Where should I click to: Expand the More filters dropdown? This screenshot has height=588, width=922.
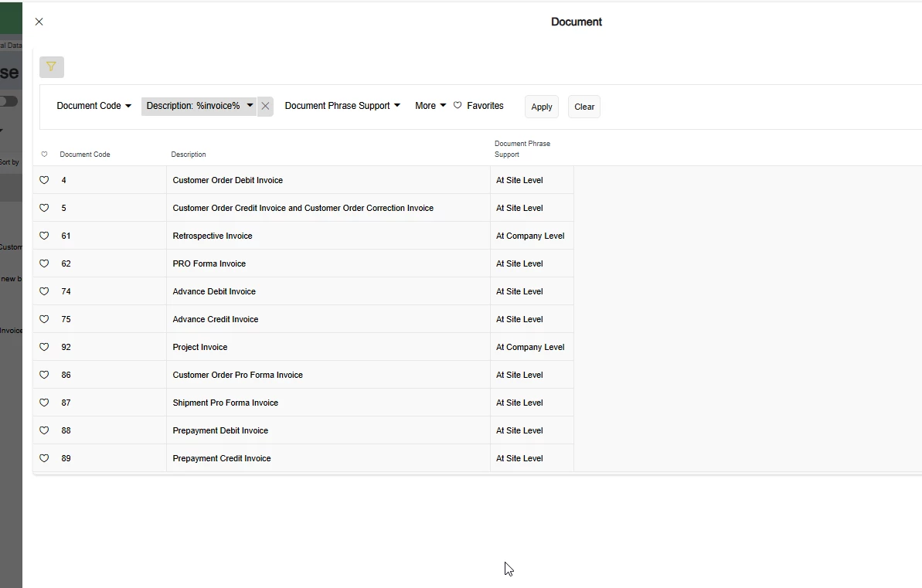tap(430, 106)
